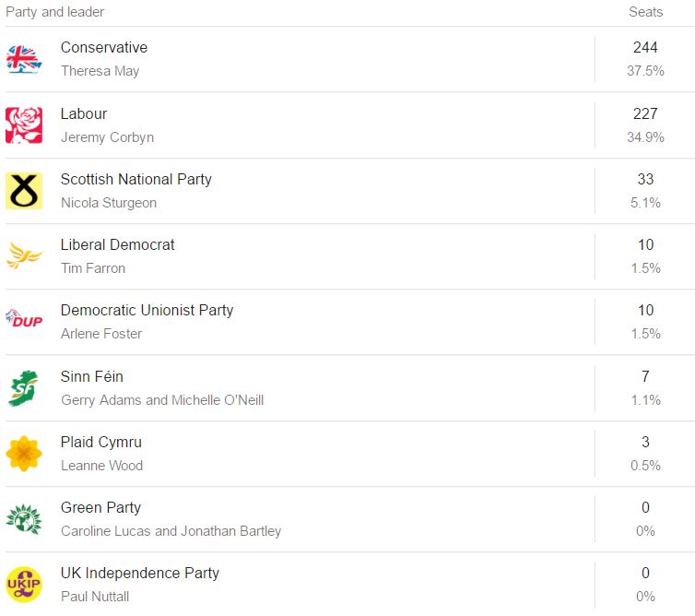The width and height of the screenshot is (695, 616).
Task: Click the Party and leader column header
Action: [x=55, y=12]
